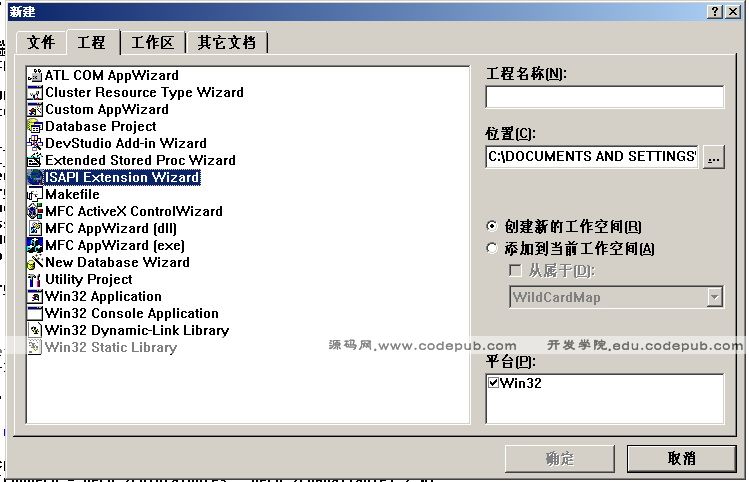Click the Utility Project tools icon
Viewport: 749px width, 482px height.
point(35,279)
